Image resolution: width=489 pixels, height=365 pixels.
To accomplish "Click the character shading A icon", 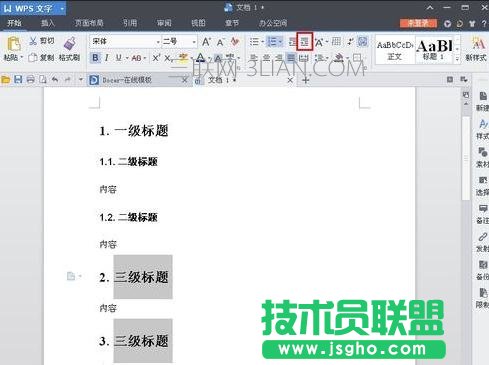I will (x=218, y=58).
